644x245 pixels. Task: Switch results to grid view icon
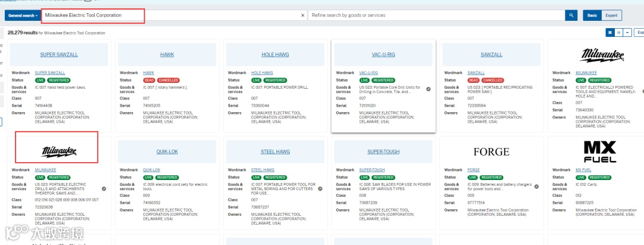tap(610, 32)
